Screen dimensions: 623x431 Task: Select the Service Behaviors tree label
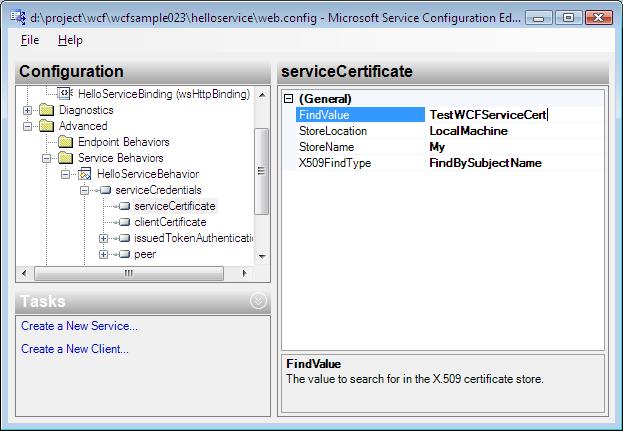click(x=120, y=158)
